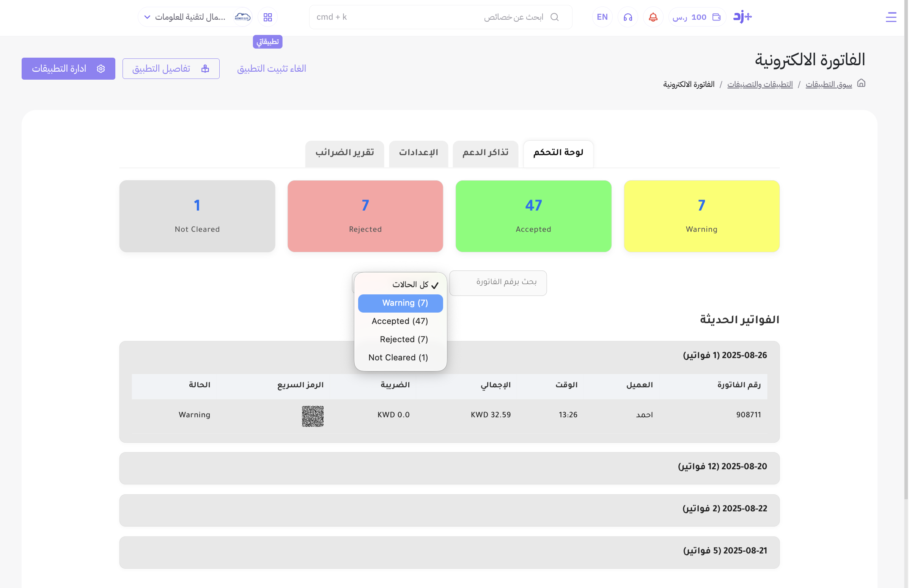Click the home breadcrumb icon

(861, 83)
